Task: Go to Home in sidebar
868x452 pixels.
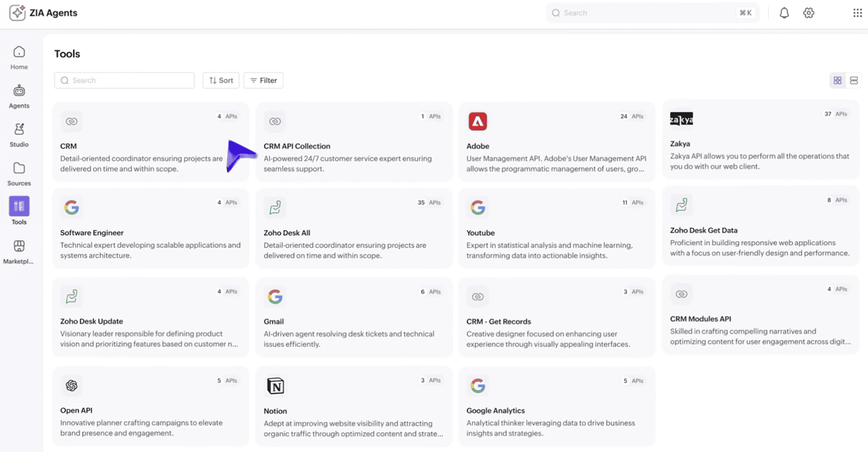Action: 19,58
